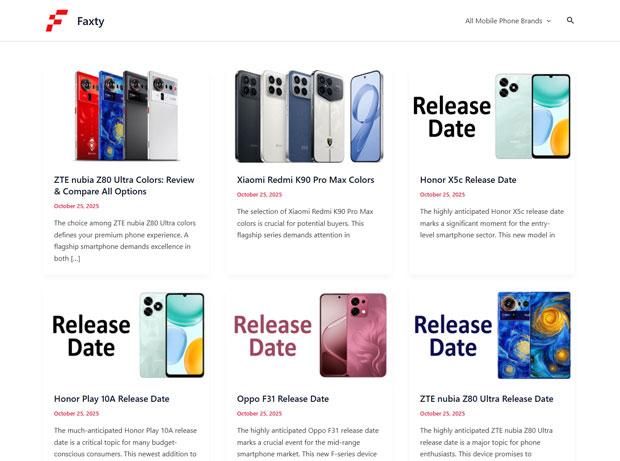Image resolution: width=620 pixels, height=461 pixels.
Task: Expand All Mobile Phone Brands chevron
Action: pyautogui.click(x=549, y=21)
